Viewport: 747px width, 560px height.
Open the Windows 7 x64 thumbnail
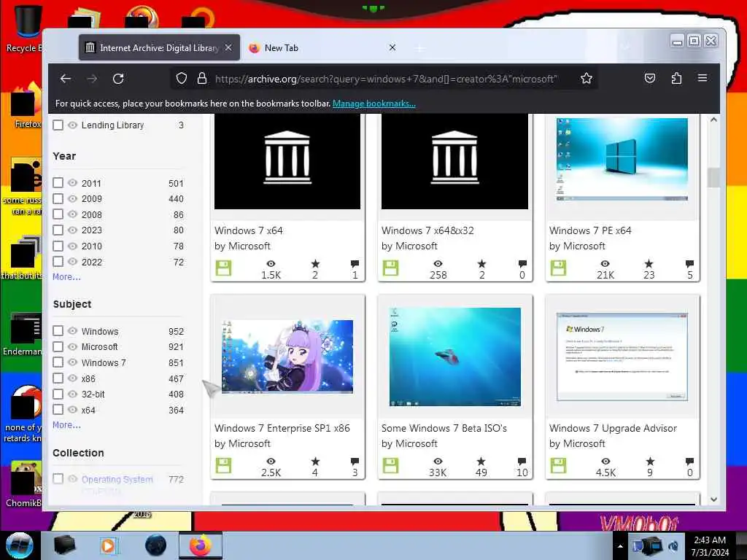point(287,161)
